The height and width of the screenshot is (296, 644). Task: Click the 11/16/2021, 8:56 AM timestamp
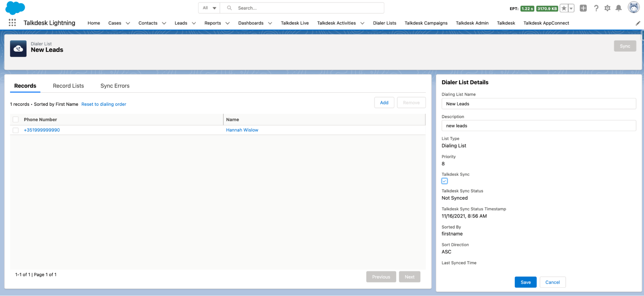pyautogui.click(x=464, y=216)
